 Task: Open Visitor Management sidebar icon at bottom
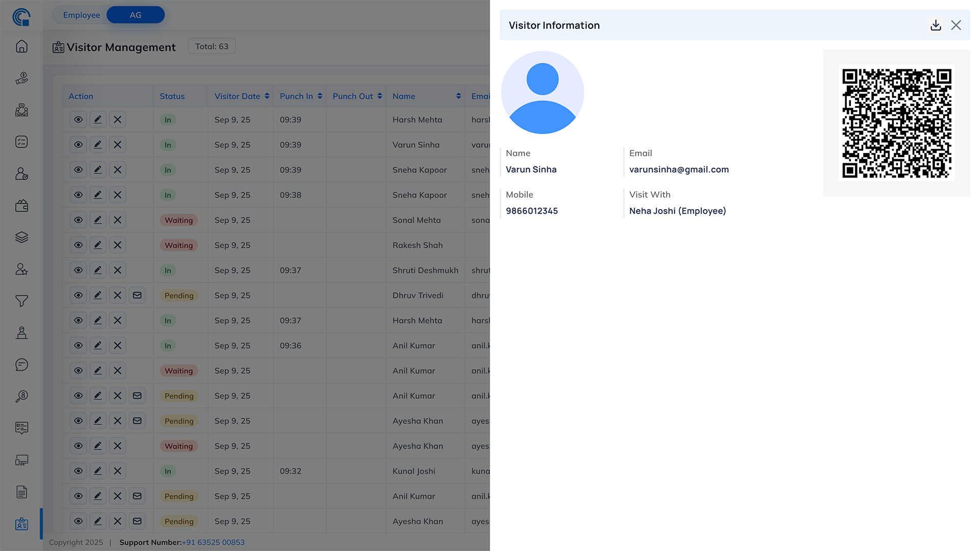21,524
